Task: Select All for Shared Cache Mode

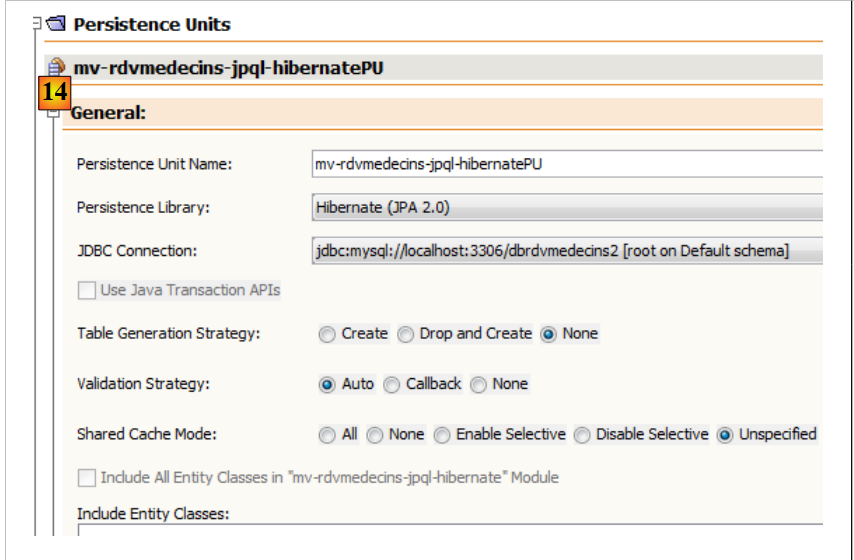Action: [327, 435]
